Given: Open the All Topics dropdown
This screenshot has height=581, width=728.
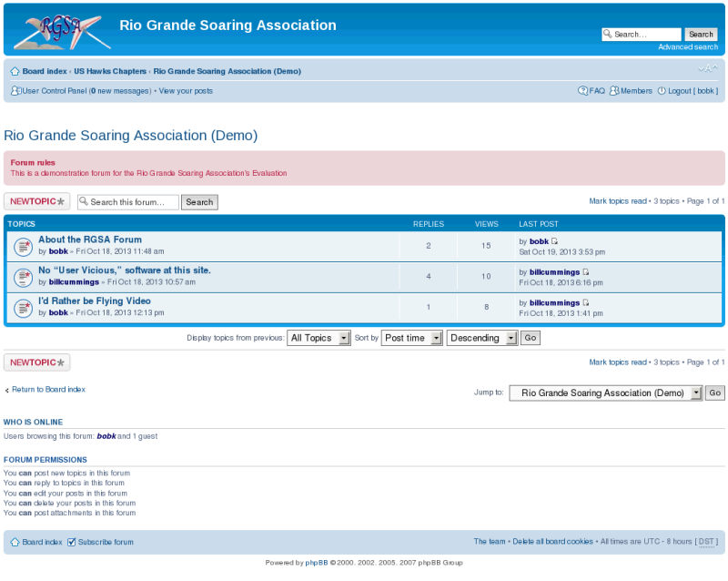Looking at the screenshot, I should pos(318,338).
